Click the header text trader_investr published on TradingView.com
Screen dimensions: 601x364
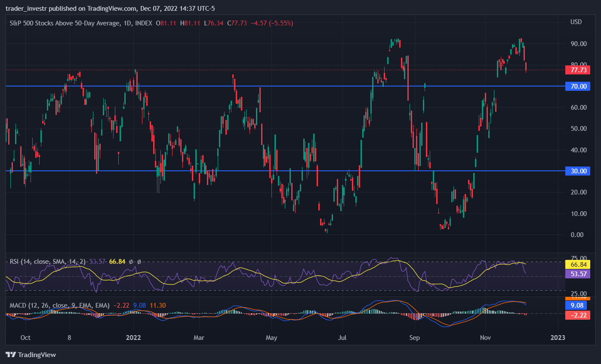point(71,9)
